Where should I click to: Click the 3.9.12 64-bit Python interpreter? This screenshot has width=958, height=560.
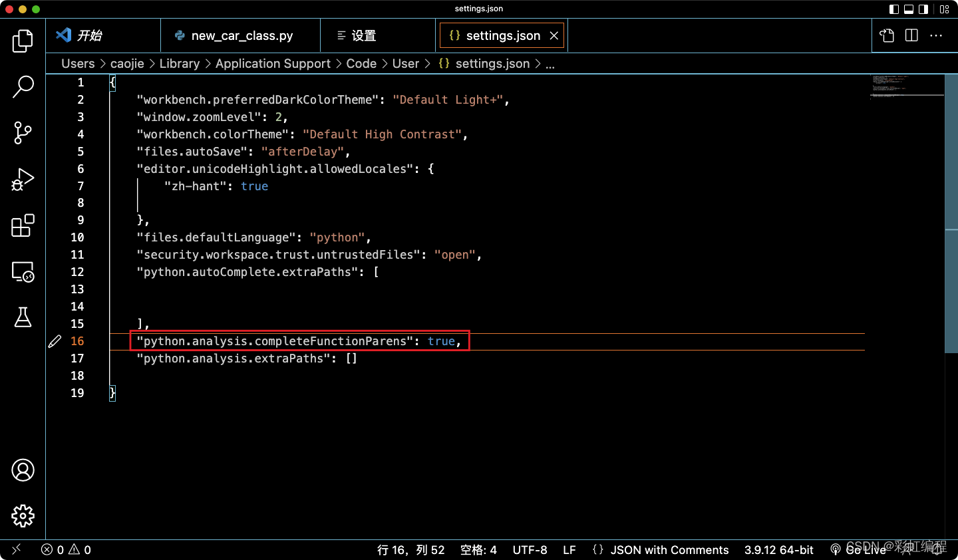click(779, 550)
